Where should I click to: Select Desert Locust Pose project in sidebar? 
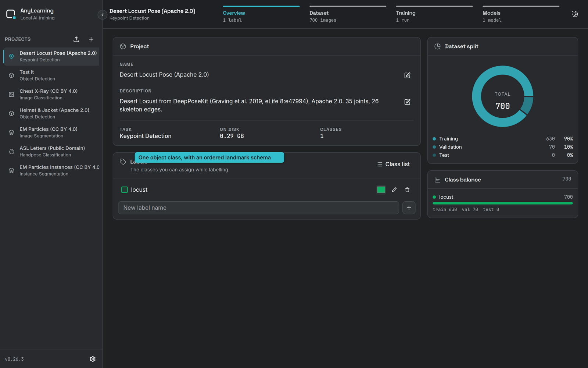[x=51, y=56]
